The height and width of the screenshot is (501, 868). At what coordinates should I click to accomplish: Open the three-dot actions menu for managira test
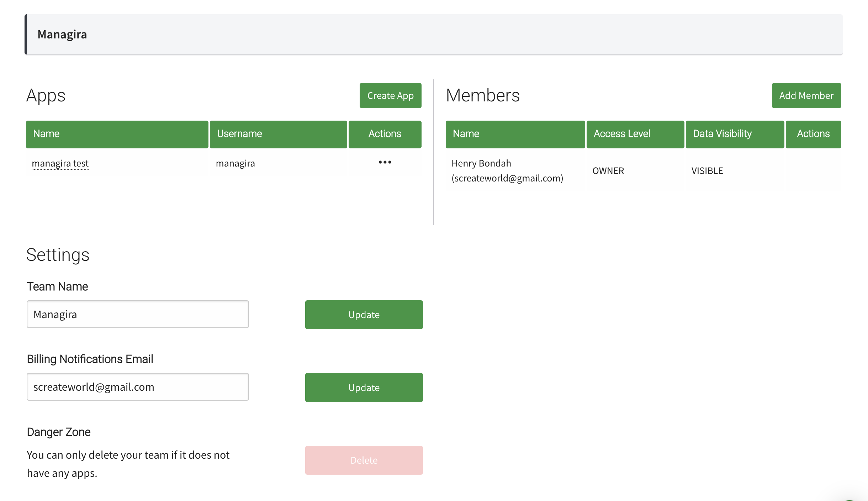[x=385, y=162]
